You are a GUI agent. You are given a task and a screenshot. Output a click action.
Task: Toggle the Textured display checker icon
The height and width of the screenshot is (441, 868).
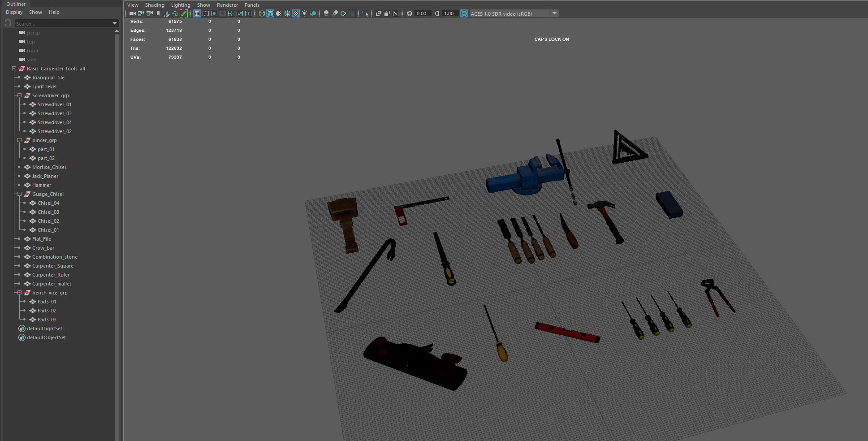click(296, 13)
